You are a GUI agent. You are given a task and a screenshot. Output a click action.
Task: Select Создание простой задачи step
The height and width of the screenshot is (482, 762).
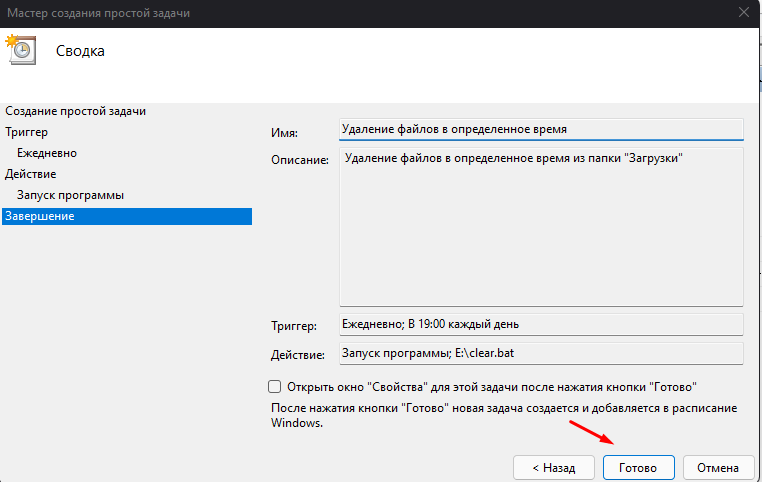[75, 111]
